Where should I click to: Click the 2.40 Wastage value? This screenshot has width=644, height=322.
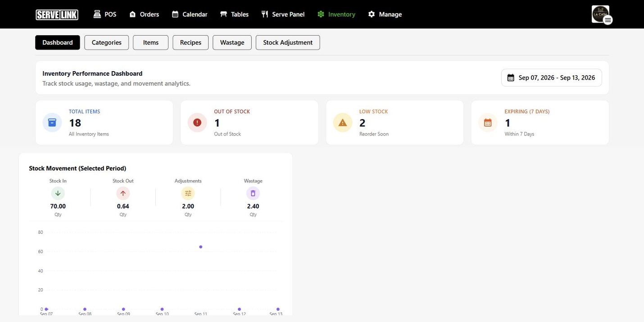[253, 206]
